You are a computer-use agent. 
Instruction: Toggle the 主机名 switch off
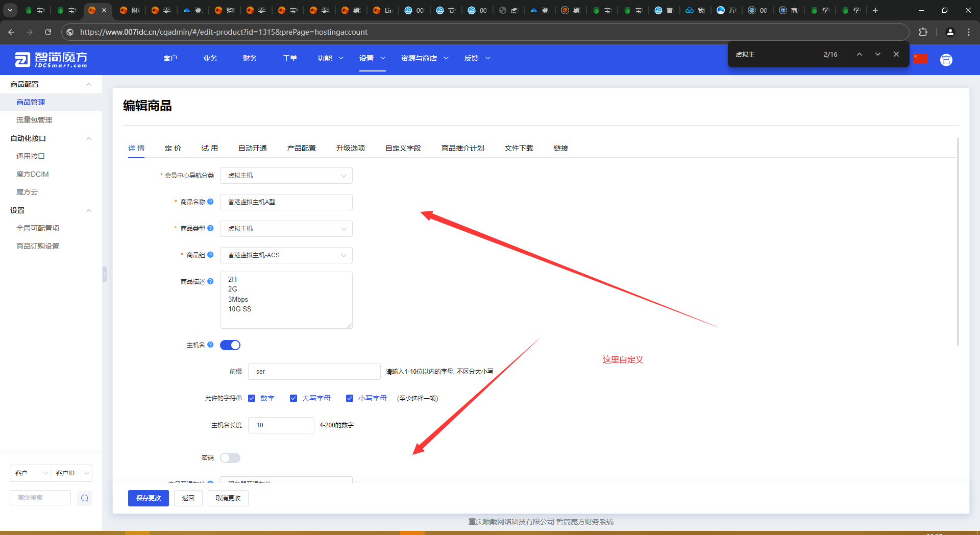coord(230,345)
